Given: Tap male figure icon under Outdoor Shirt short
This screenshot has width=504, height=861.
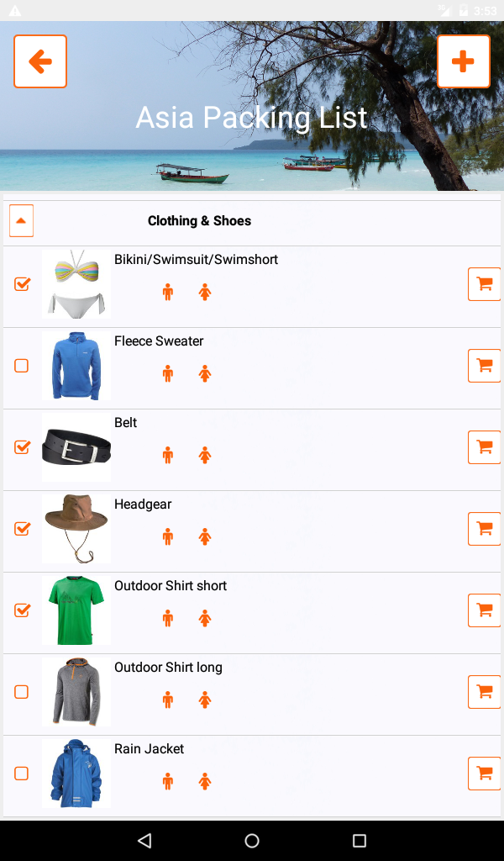Looking at the screenshot, I should click(168, 618).
